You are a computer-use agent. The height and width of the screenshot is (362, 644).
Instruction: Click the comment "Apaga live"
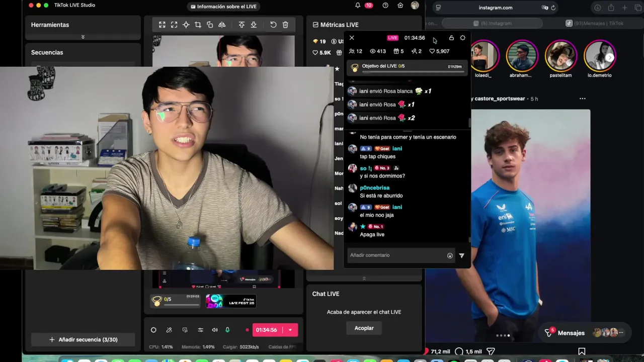(372, 234)
